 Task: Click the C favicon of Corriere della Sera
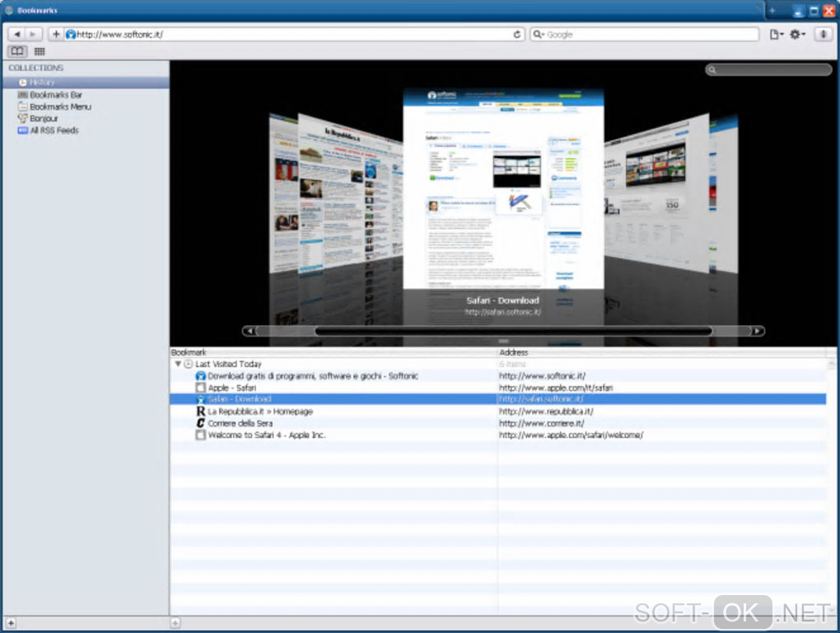200,423
